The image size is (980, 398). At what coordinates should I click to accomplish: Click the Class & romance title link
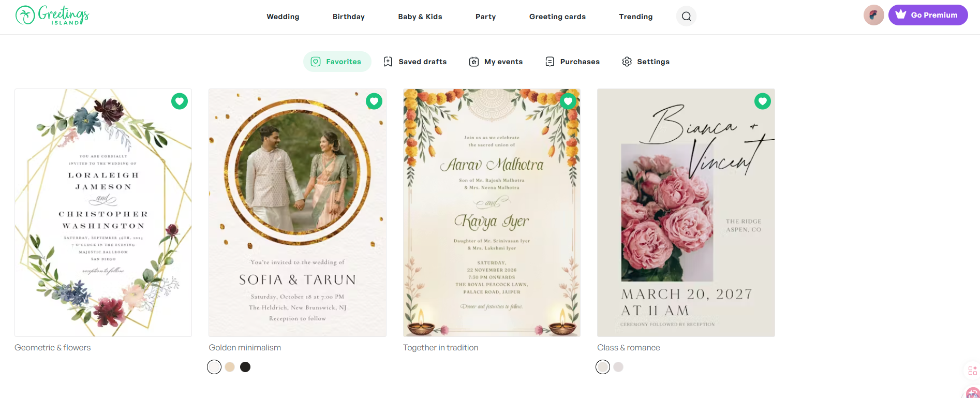(629, 348)
